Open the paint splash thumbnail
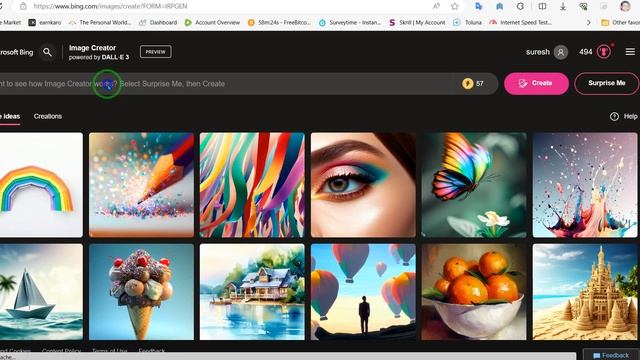 [585, 185]
